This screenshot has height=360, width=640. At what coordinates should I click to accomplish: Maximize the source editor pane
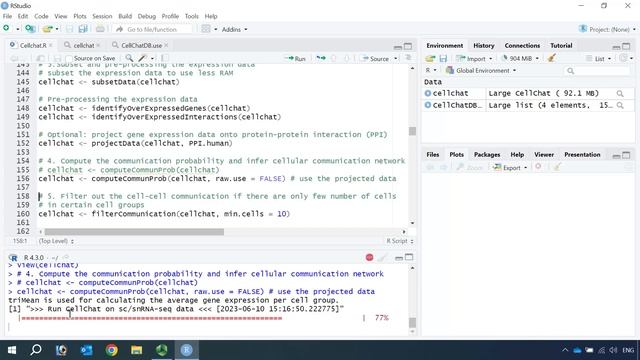click(408, 46)
